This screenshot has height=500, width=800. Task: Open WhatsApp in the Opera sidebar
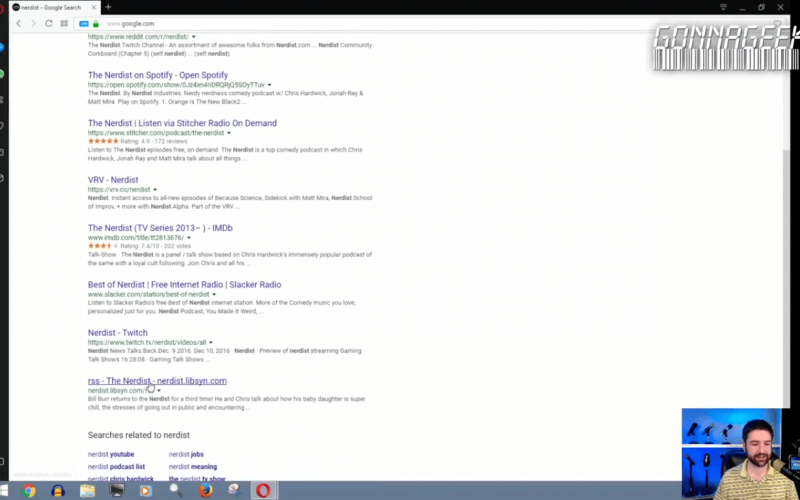[x=3, y=74]
